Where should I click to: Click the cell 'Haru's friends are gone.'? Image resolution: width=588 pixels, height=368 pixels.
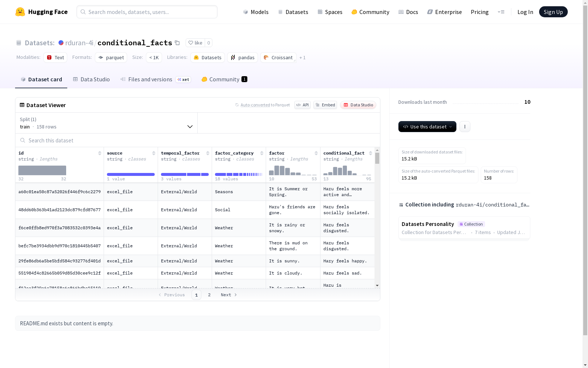pos(293,210)
